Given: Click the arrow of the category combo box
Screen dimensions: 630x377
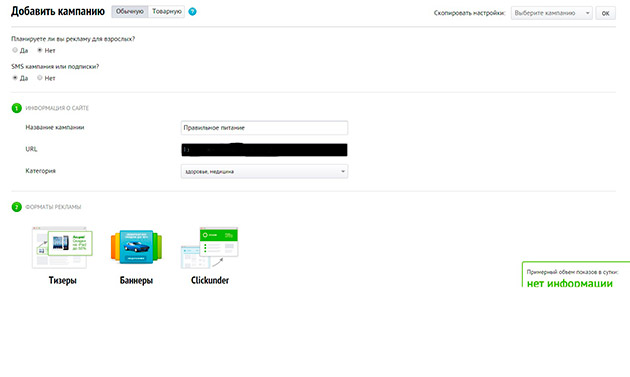Looking at the screenshot, I should 343,172.
